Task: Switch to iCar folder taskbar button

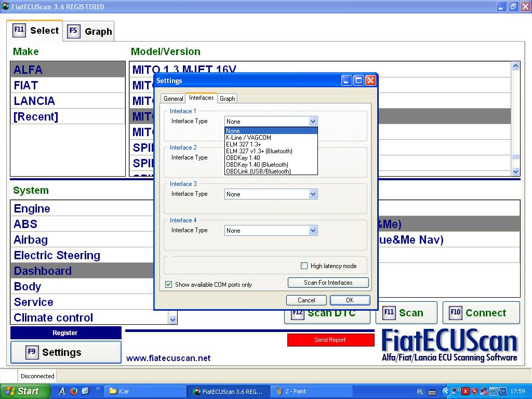Action: [145, 391]
